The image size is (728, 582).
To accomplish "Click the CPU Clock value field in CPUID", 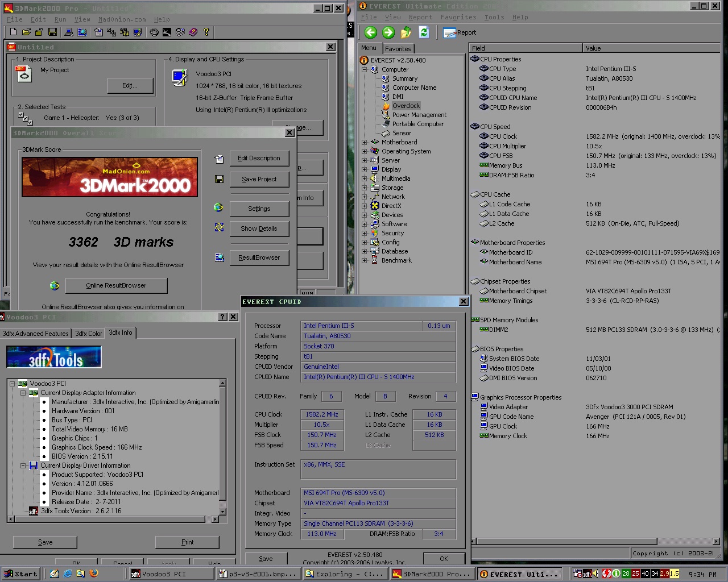I will pyautogui.click(x=322, y=414).
